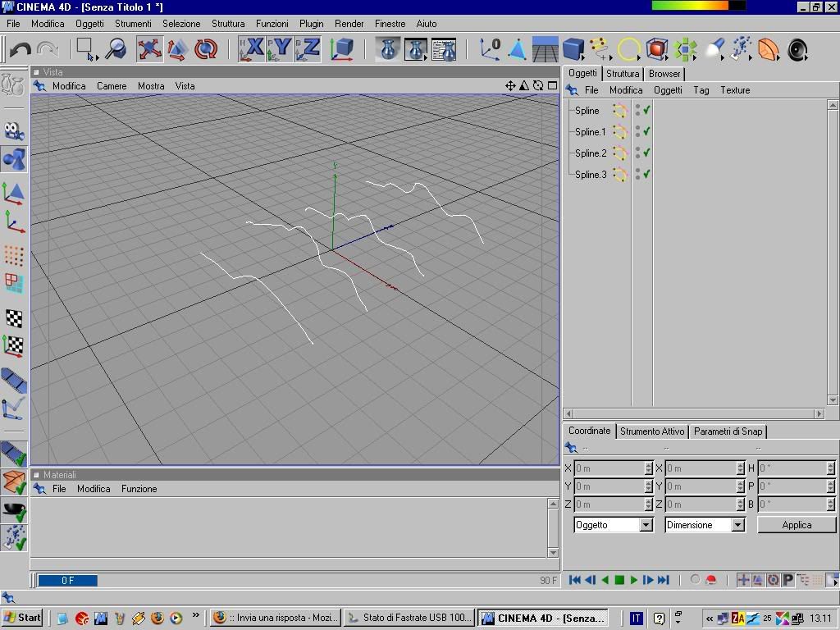This screenshot has height=630, width=840.
Task: Switch to Invia una risposta Mozilla taskbar window
Action: [276, 618]
